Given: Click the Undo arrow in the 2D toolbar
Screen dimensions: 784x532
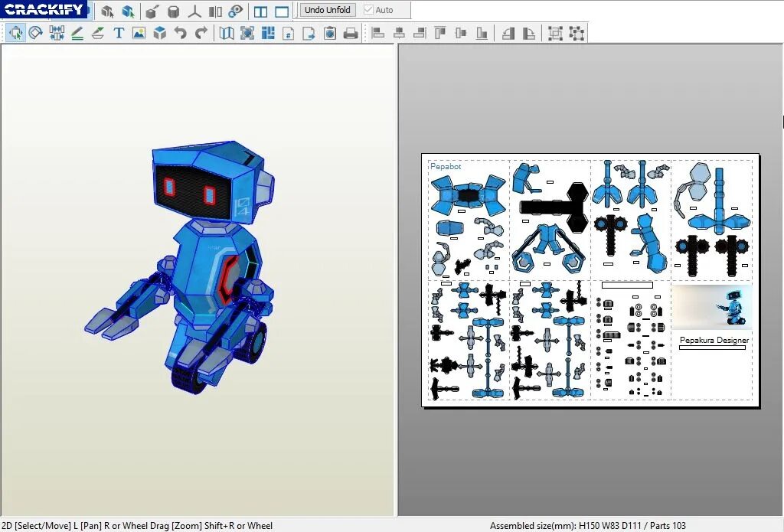Looking at the screenshot, I should 181,33.
